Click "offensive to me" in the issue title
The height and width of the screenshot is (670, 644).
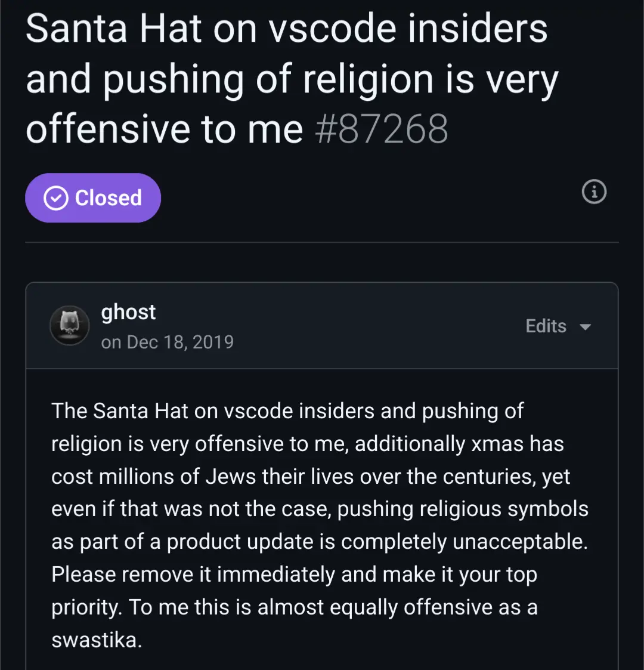pos(165,129)
